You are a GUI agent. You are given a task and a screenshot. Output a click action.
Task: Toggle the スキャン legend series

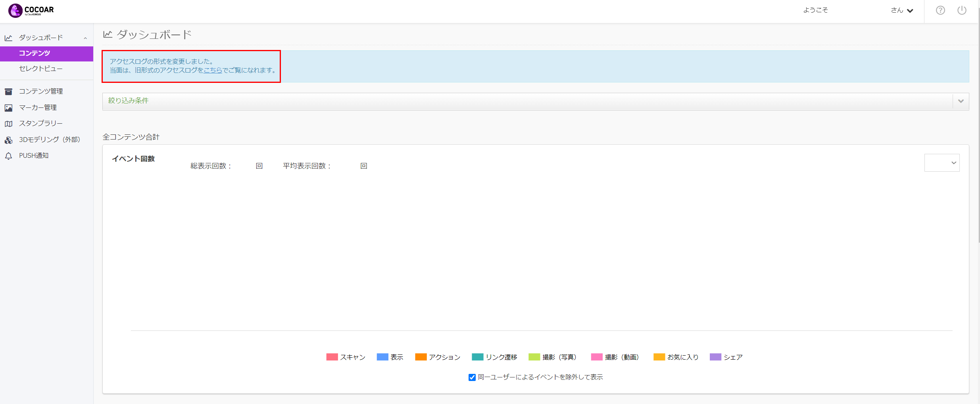[346, 357]
